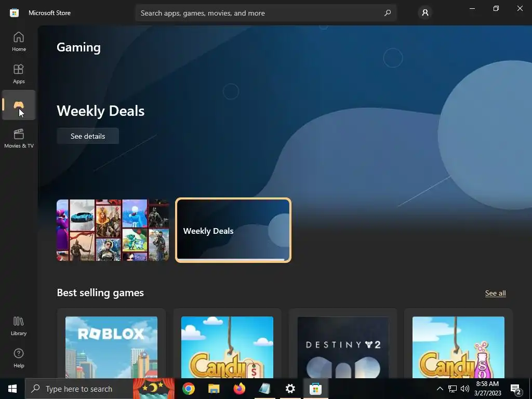Select the games collage thumbnail
This screenshot has width=532, height=399.
[113, 230]
